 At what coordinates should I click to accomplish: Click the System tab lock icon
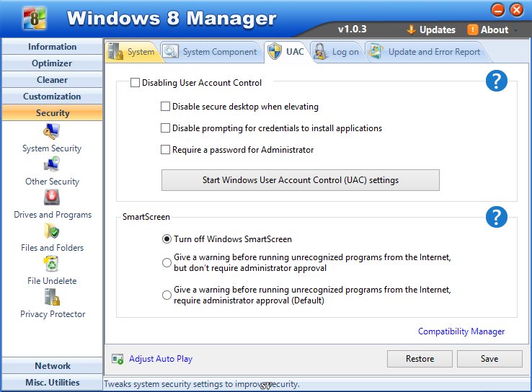coord(115,52)
